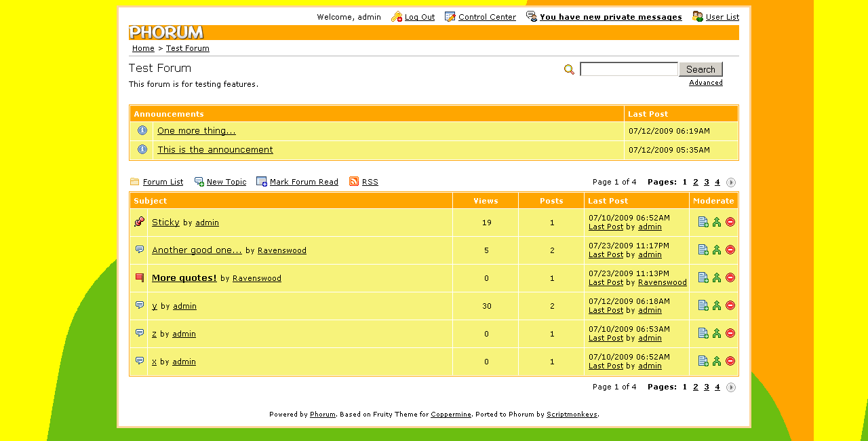868x441 pixels.
Task: Delete the topic 'y' with the red icon
Action: [x=730, y=305]
